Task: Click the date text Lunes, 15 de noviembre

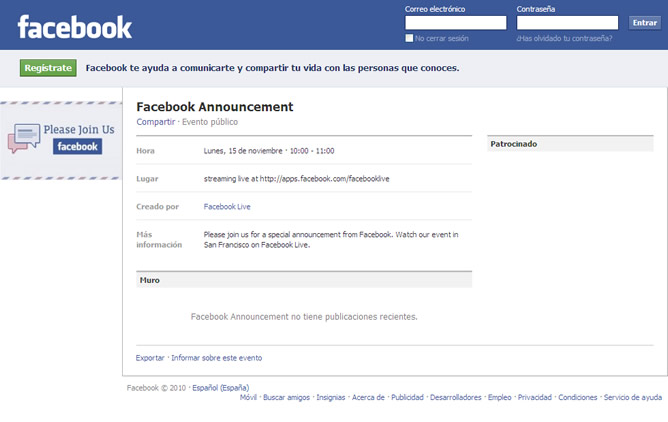Action: tap(243, 151)
